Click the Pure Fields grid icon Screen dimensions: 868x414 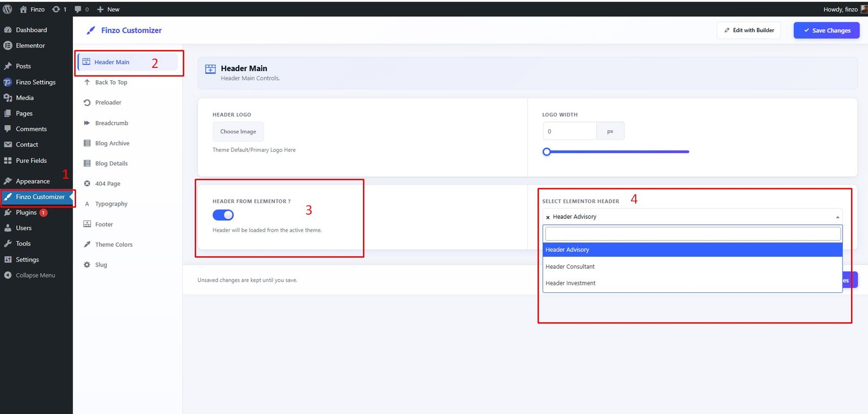(x=8, y=161)
